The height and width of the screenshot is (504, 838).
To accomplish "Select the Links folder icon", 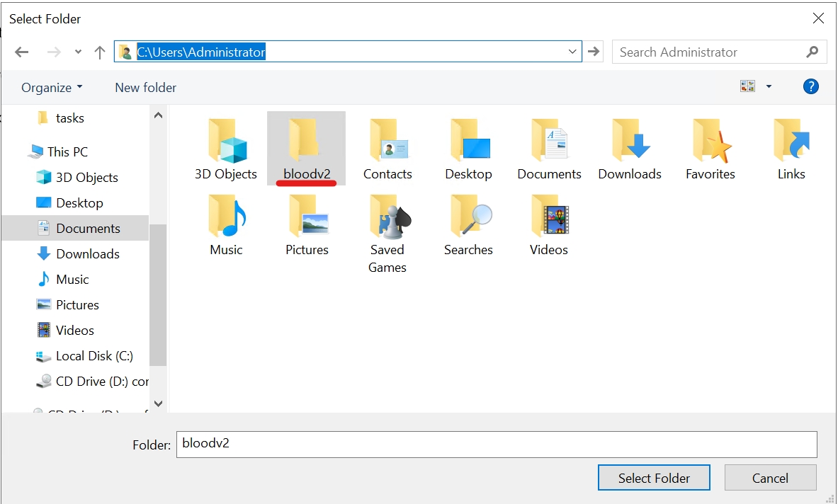I will click(791, 142).
